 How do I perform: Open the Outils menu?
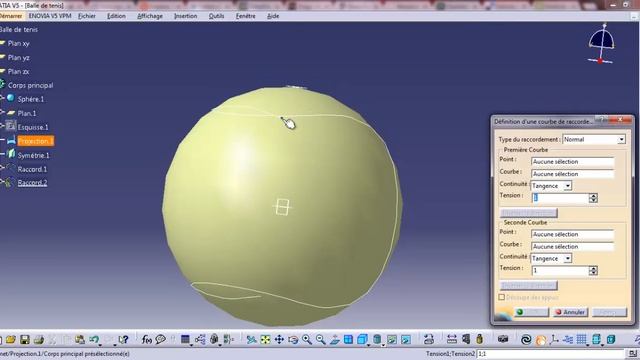coord(216,16)
